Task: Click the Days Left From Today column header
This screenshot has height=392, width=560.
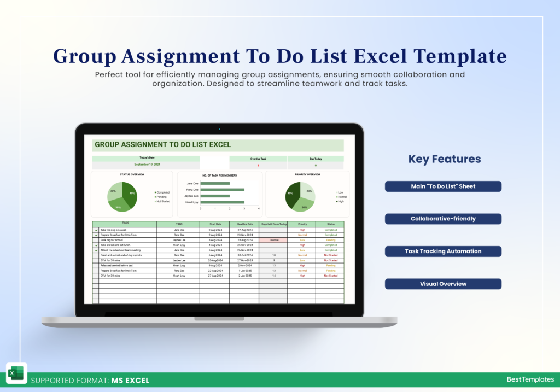Action: (x=273, y=224)
